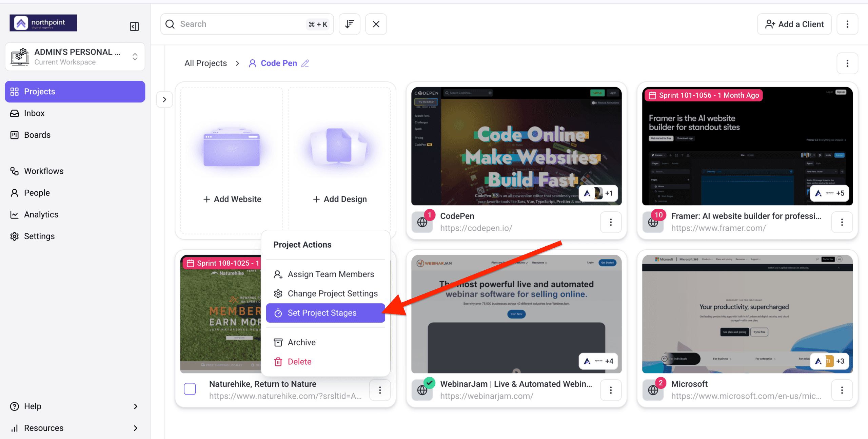Expand the collapsed side panel chevron
Image resolution: width=868 pixels, height=439 pixels.
[x=164, y=99]
